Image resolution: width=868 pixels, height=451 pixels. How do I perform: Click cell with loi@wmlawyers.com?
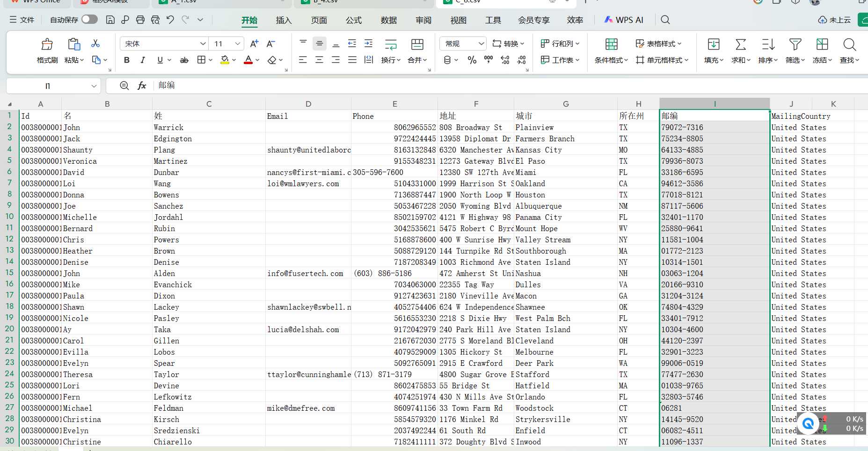coord(308,183)
